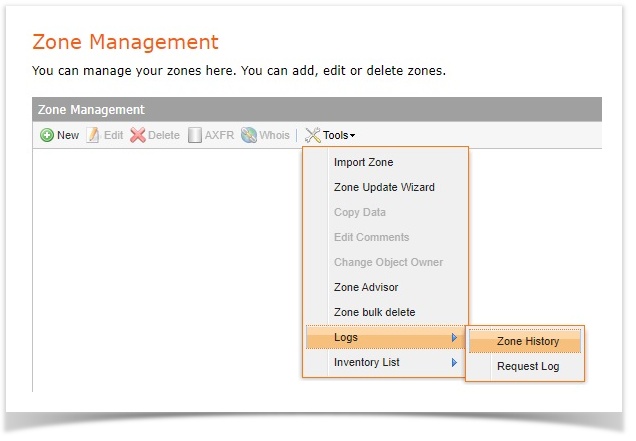This screenshot has width=636, height=441.
Task: Select the Inventory List entry
Action: tap(385, 362)
